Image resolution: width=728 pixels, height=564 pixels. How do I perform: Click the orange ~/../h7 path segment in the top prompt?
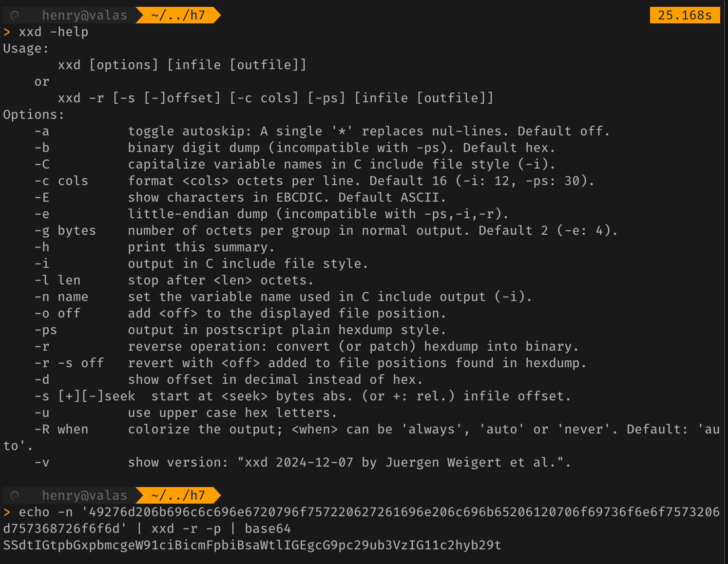coord(178,15)
